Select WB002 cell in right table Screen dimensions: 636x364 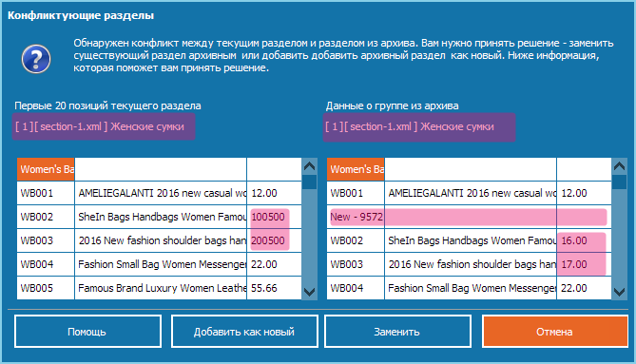pos(356,240)
